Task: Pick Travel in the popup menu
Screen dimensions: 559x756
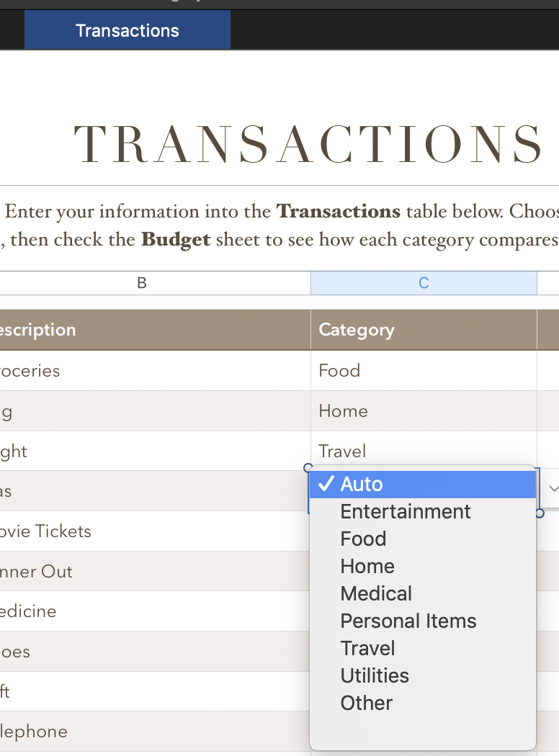Action: (x=368, y=648)
